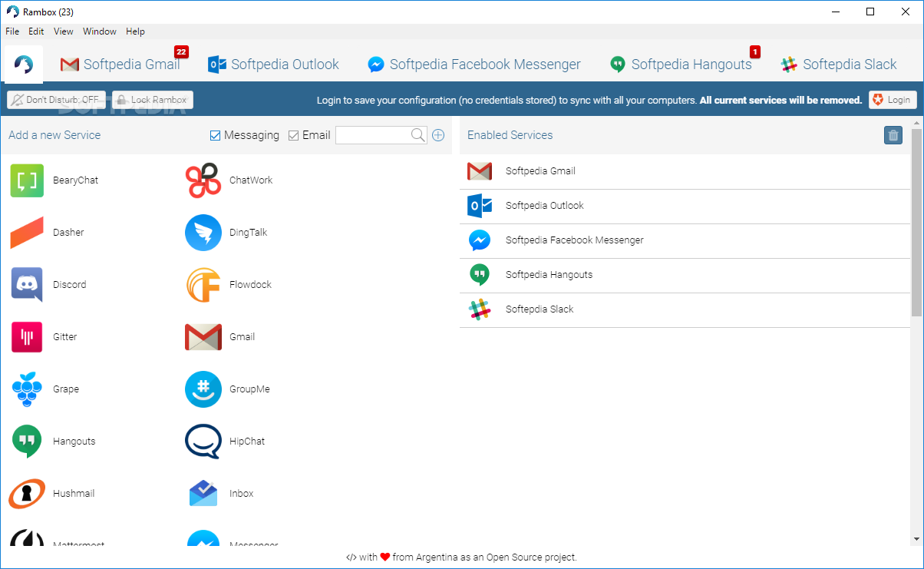
Task: Click the BearyChat service label
Action: click(x=75, y=180)
